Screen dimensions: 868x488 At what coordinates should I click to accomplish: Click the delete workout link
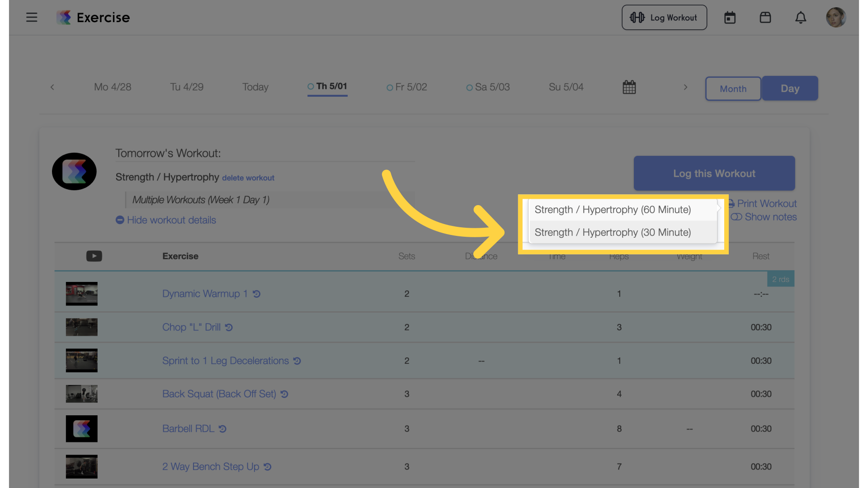[248, 178]
